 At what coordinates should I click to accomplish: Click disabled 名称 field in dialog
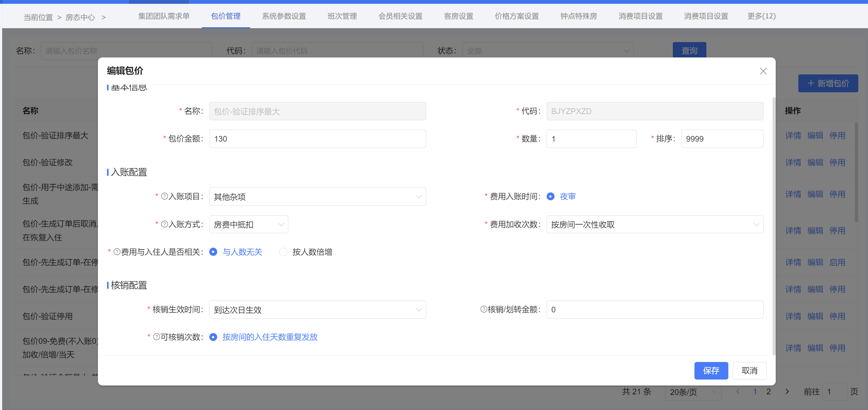(317, 111)
